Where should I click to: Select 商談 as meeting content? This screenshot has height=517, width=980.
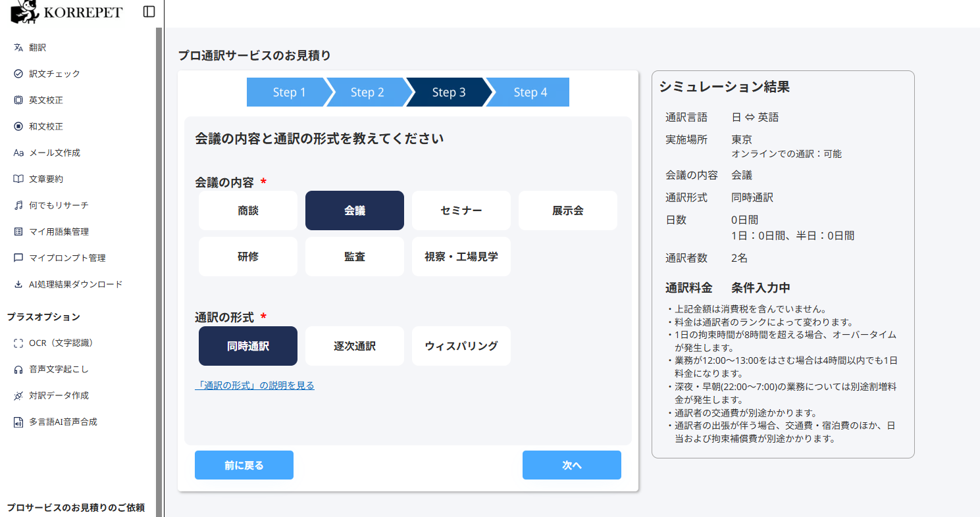pyautogui.click(x=248, y=210)
